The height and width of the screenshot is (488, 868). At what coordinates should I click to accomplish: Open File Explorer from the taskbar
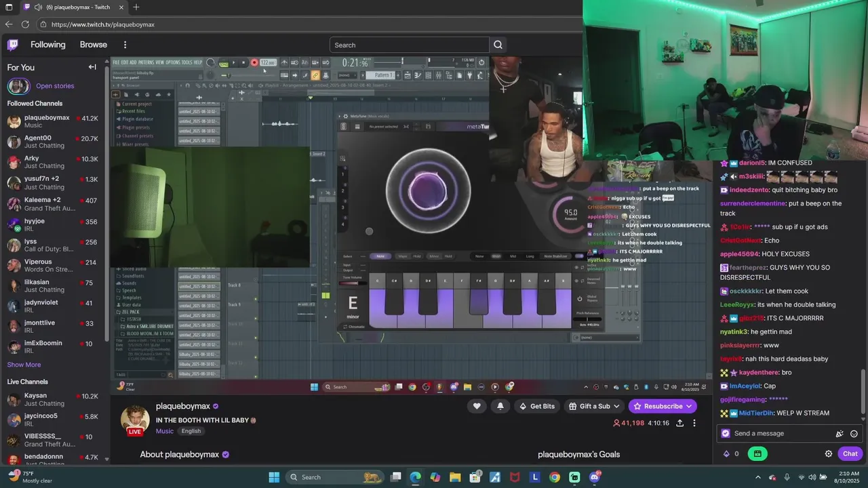coord(455,477)
